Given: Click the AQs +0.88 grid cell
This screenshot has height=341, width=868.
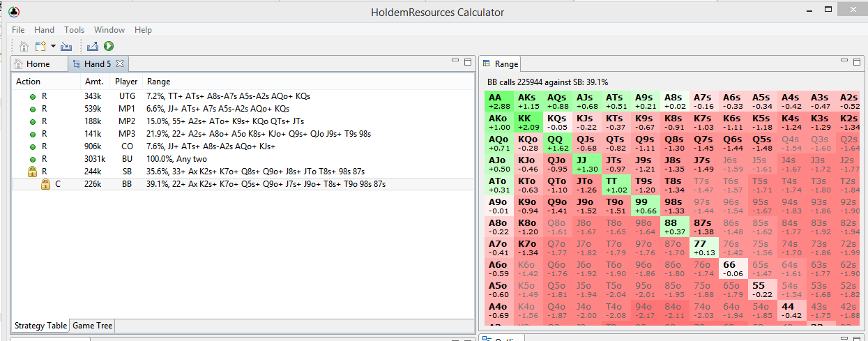Looking at the screenshot, I should [x=557, y=101].
